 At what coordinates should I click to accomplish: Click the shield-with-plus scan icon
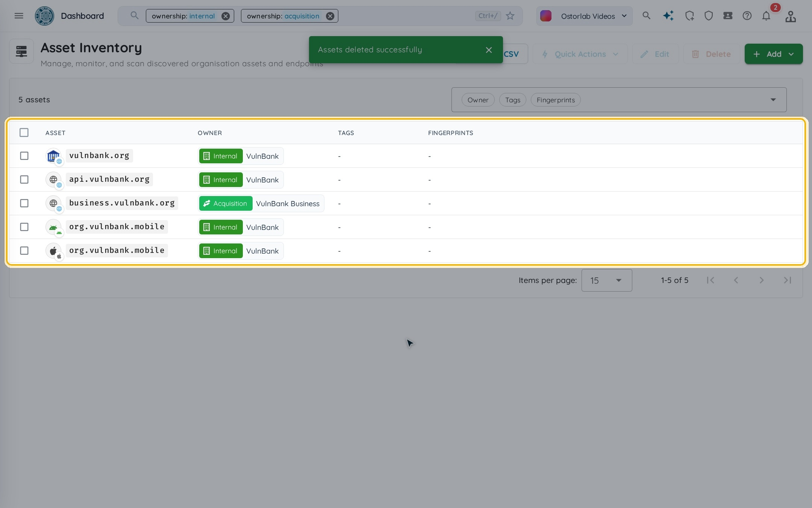[689, 16]
